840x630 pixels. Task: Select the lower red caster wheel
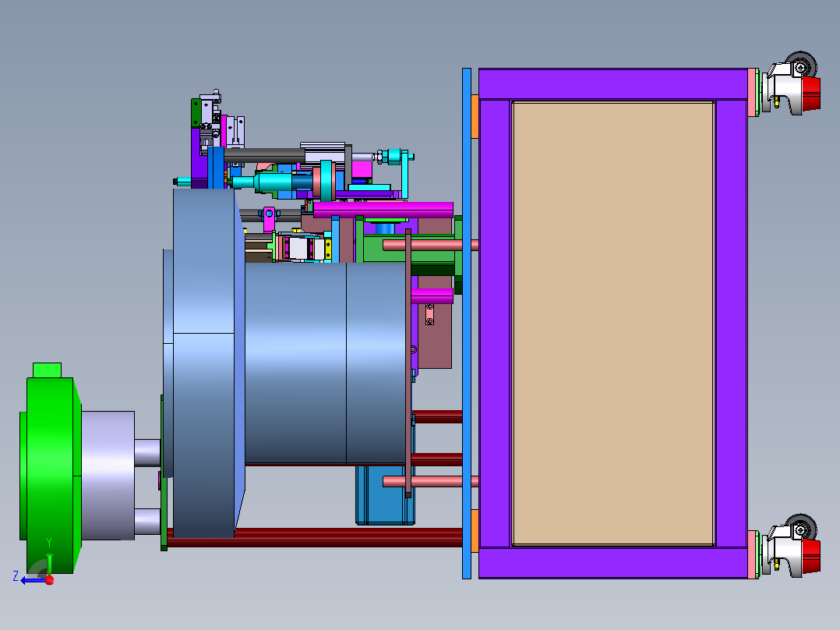point(811,555)
